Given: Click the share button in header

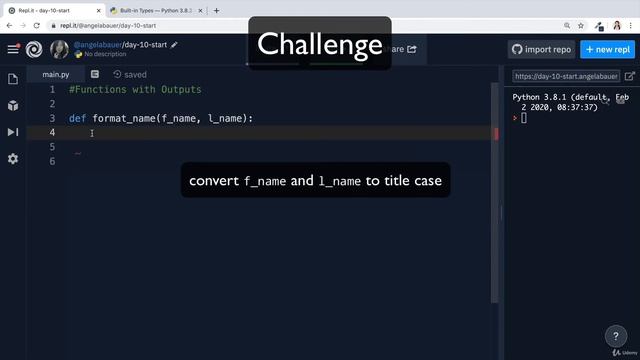Looking at the screenshot, I should [x=405, y=49].
